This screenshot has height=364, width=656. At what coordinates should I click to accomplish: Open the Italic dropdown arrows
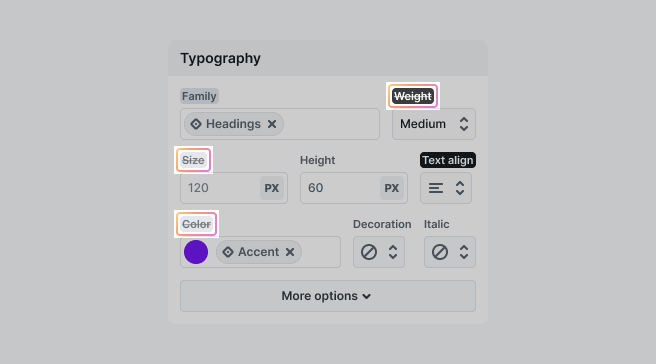[464, 252]
